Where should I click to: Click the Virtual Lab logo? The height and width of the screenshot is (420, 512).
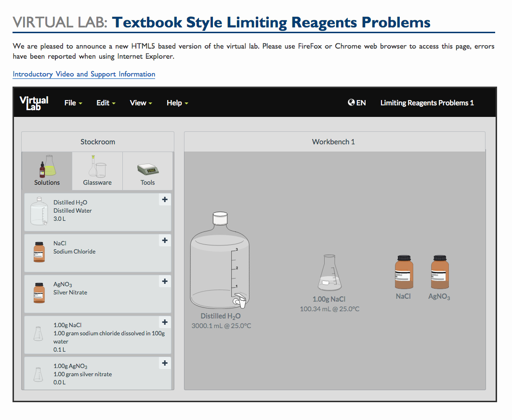[34, 102]
